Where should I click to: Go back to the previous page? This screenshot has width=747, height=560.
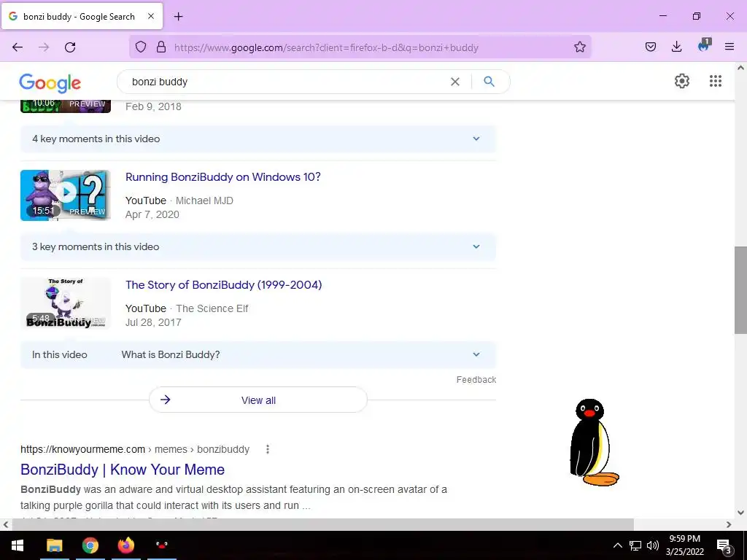tap(18, 47)
